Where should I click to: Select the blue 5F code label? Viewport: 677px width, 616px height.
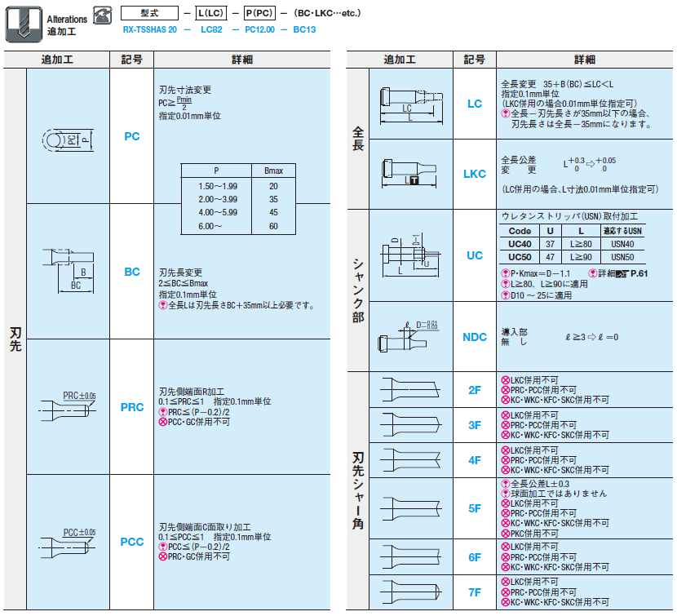(x=475, y=507)
